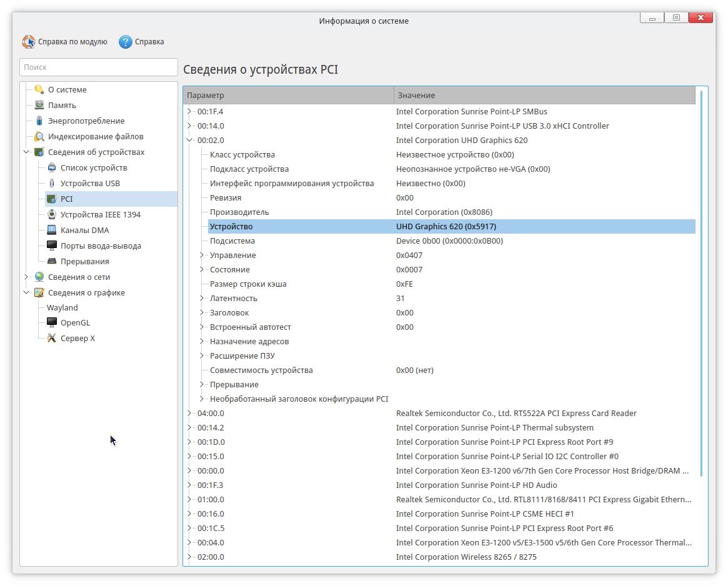728x586 pixels.
Task: Open the OpenGL monitor icon
Action: pyautogui.click(x=52, y=323)
